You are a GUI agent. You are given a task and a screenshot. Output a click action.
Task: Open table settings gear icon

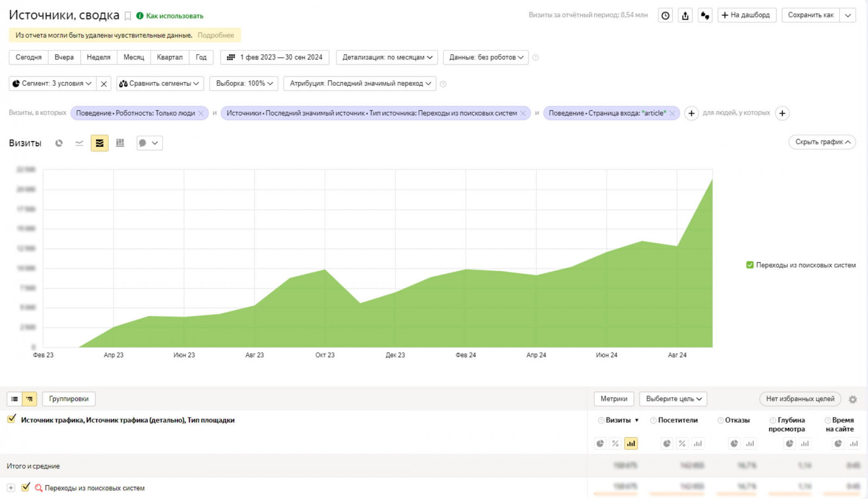tap(852, 400)
